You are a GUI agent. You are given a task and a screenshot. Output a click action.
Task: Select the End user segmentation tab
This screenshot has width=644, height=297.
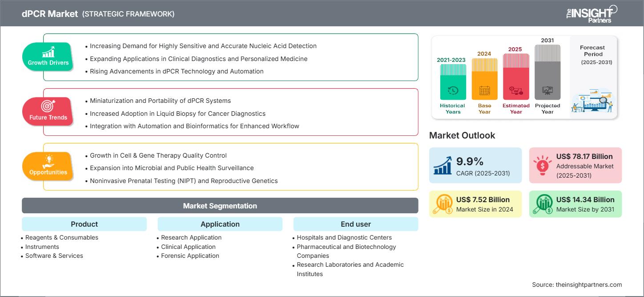pyautogui.click(x=355, y=224)
